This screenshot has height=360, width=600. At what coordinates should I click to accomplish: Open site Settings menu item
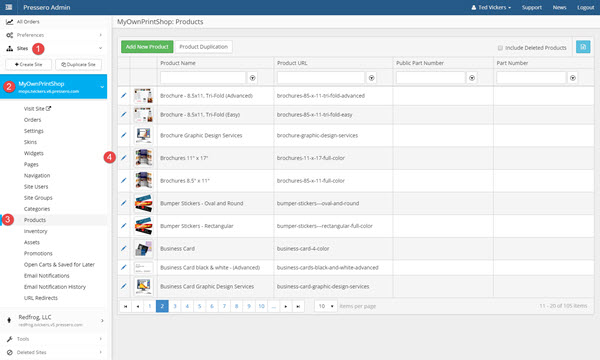34,131
